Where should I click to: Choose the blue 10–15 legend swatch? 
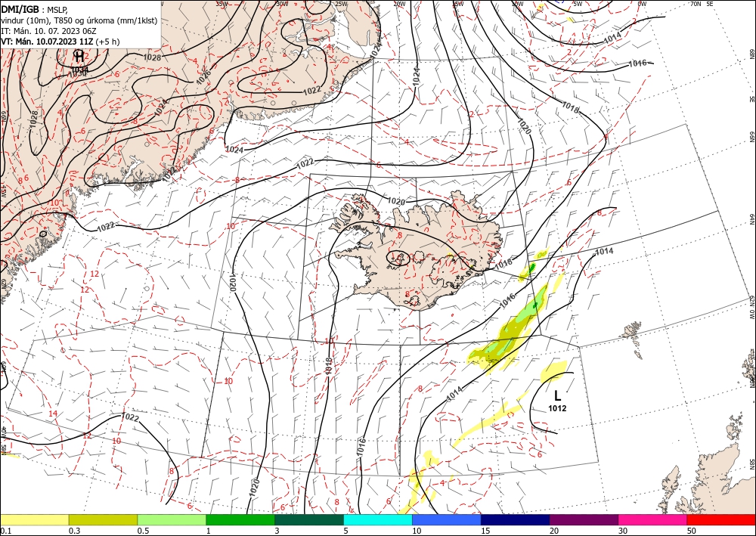[x=447, y=519]
